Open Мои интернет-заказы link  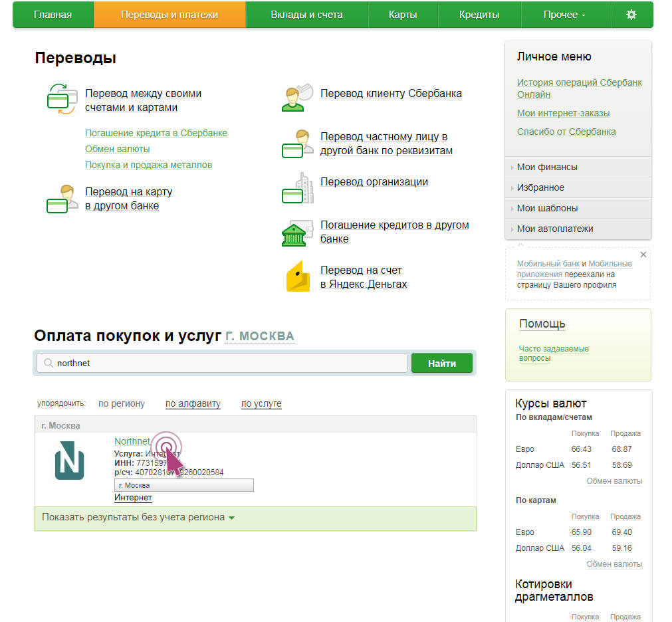pos(563,113)
